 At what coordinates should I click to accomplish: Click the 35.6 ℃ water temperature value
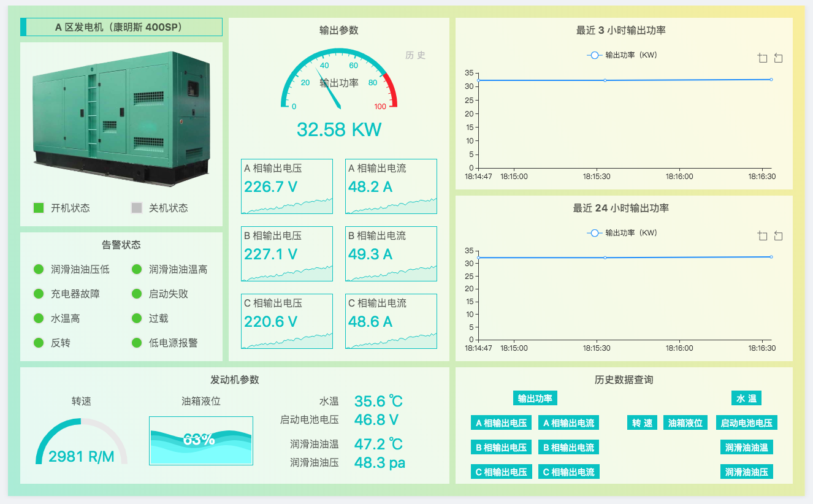click(378, 401)
